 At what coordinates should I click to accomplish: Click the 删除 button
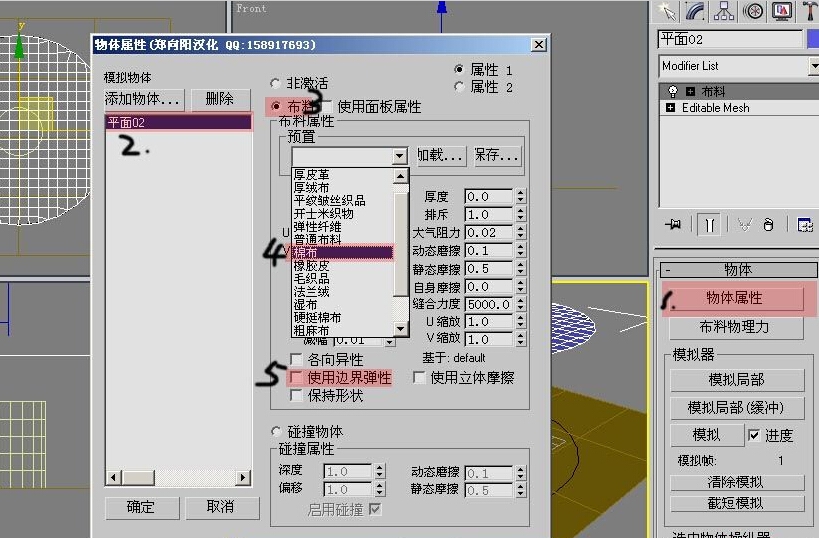[219, 99]
